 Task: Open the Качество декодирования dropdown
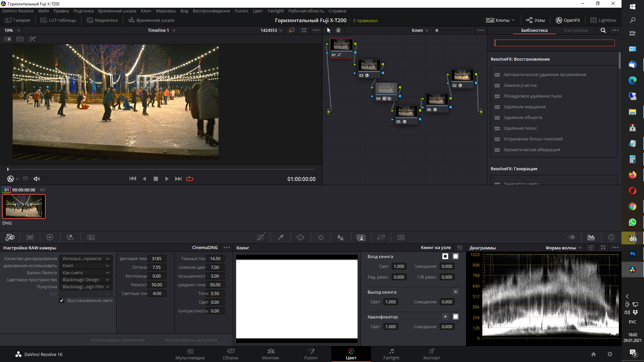coord(86,258)
